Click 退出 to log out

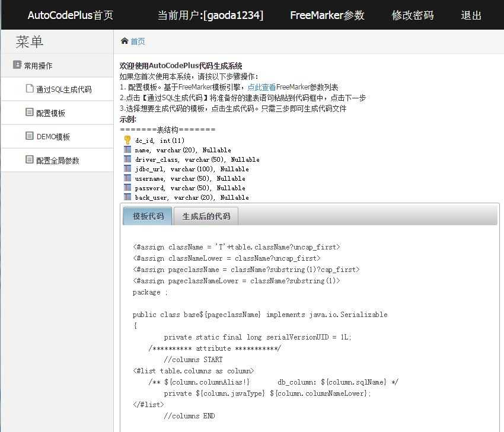[x=471, y=15]
